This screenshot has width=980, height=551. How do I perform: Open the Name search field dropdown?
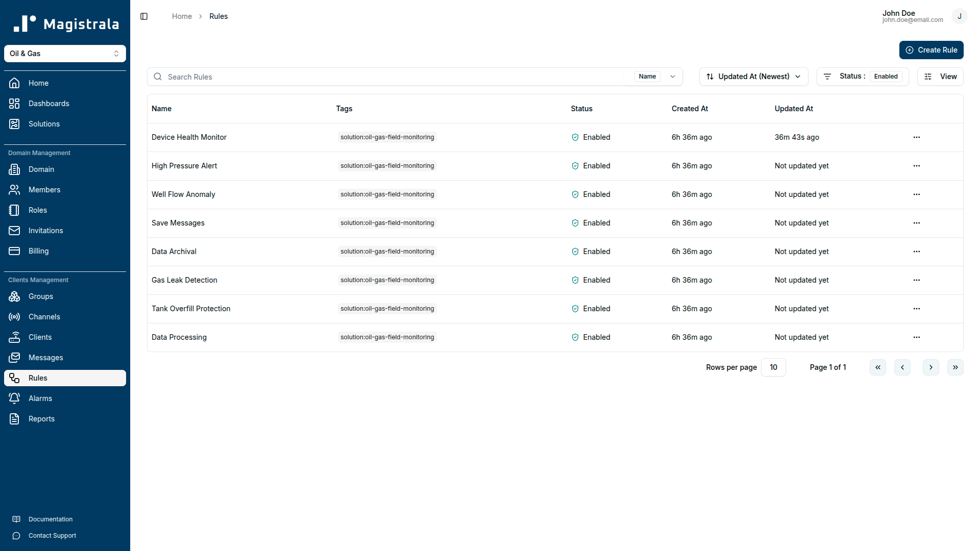[673, 77]
